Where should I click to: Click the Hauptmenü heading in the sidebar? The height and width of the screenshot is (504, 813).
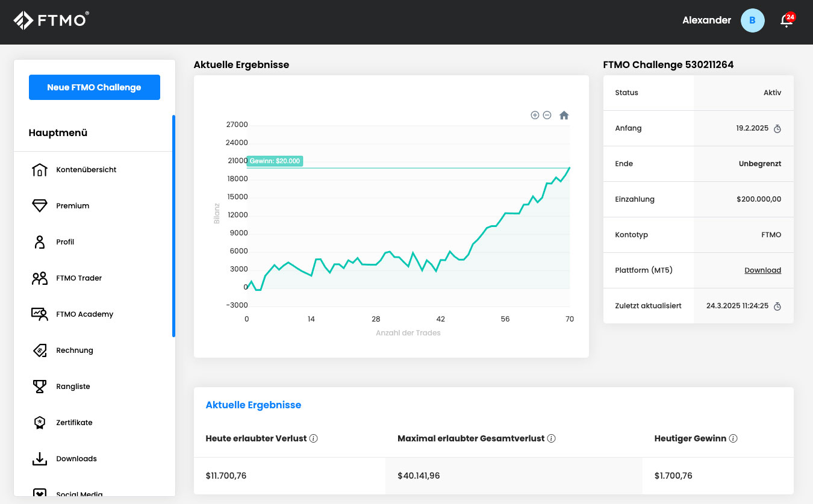(x=58, y=133)
